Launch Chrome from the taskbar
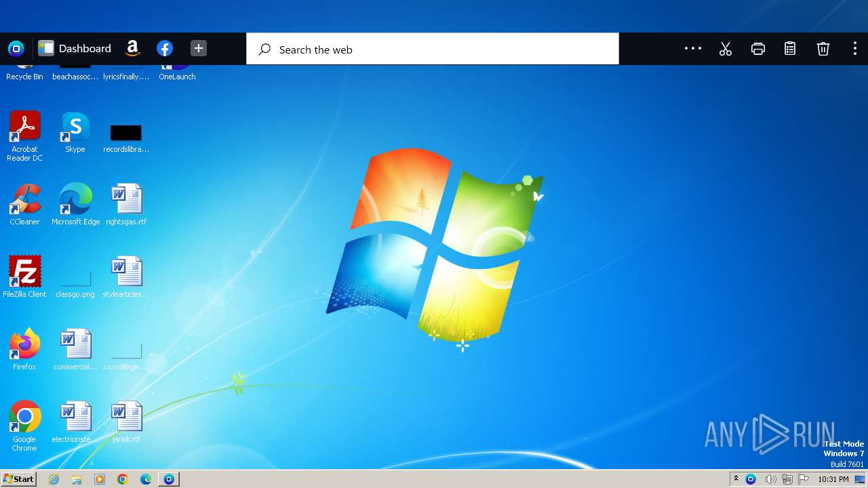868x488 pixels. tap(123, 479)
